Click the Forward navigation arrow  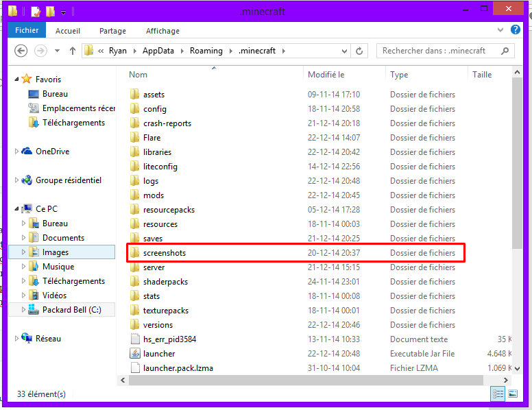point(40,51)
